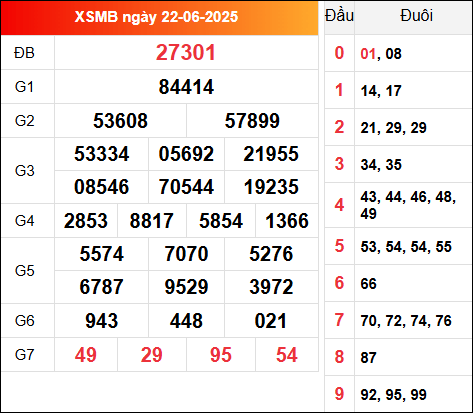This screenshot has width=473, height=413.
Task: Select G3 number 70544
Action: coord(186,187)
